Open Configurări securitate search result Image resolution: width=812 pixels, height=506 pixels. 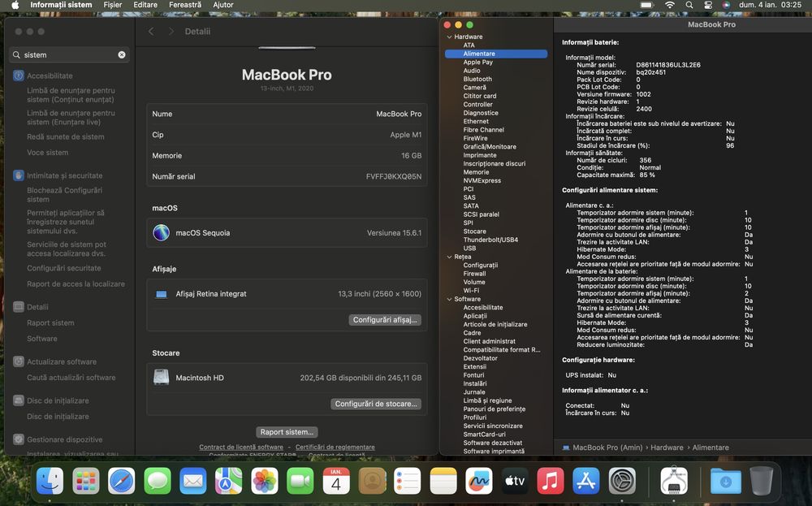click(x=63, y=268)
